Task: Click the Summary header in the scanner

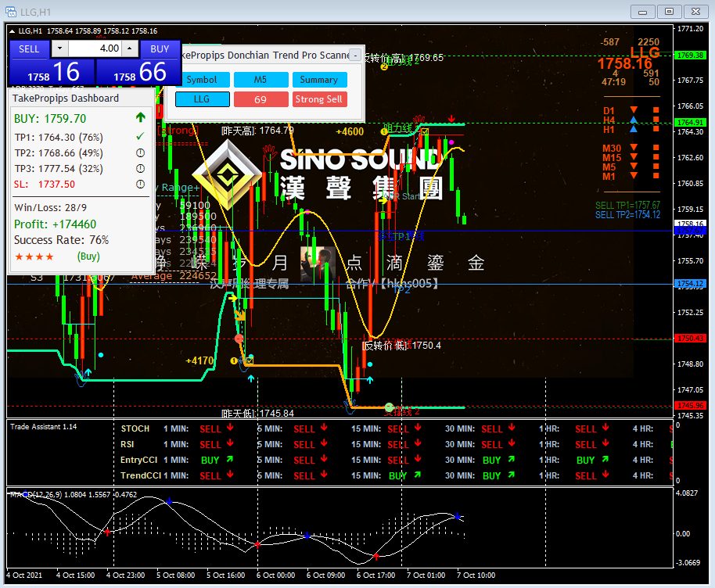Action: (319, 80)
